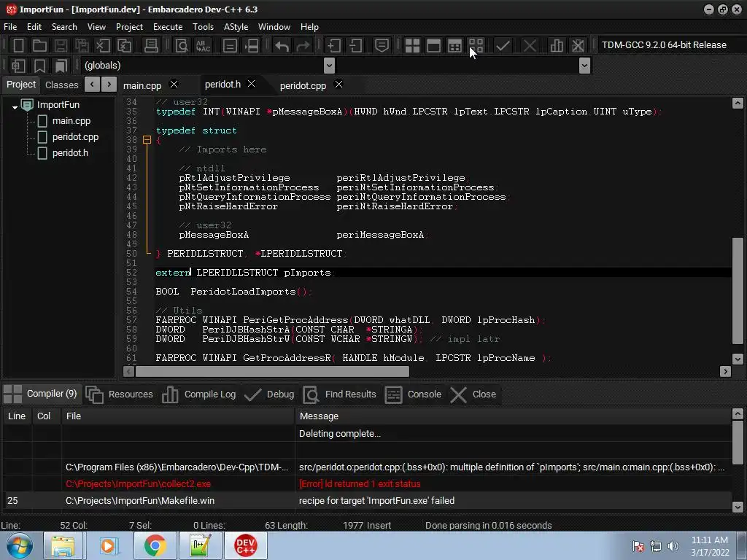Screen dimensions: 747x560
Task: Open the (globals) class dropdown arrow
Action: click(x=329, y=65)
